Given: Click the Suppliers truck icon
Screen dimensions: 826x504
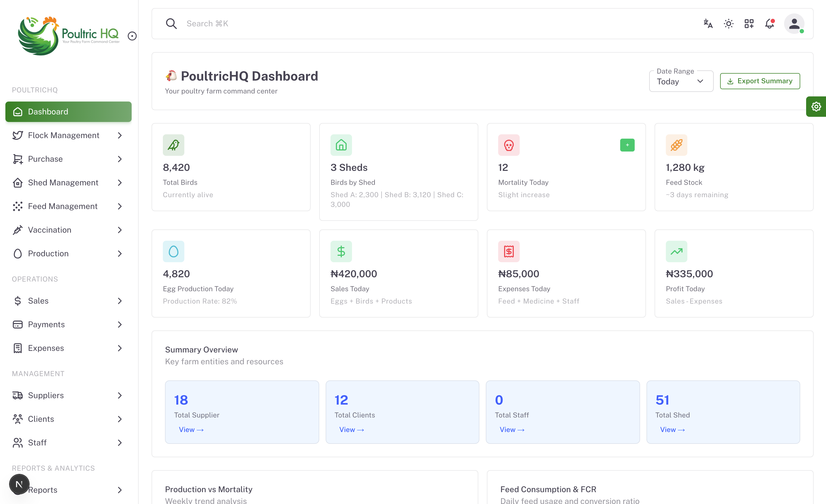Looking at the screenshot, I should [17, 395].
